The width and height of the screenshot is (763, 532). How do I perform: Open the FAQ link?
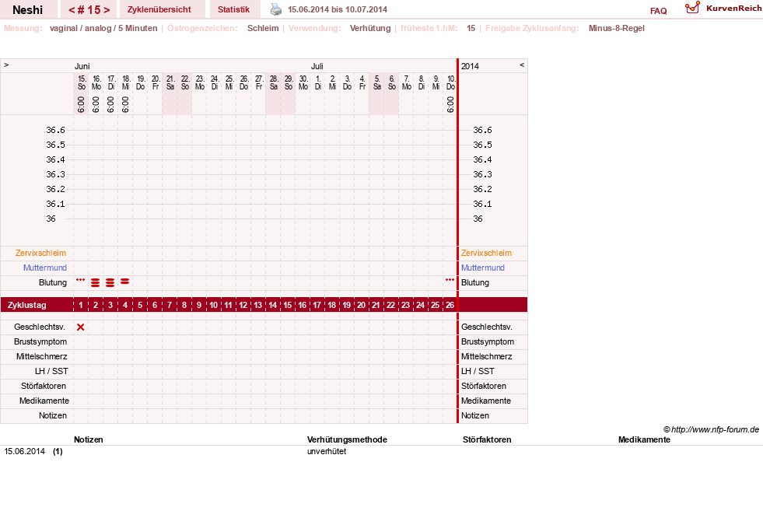tap(658, 11)
